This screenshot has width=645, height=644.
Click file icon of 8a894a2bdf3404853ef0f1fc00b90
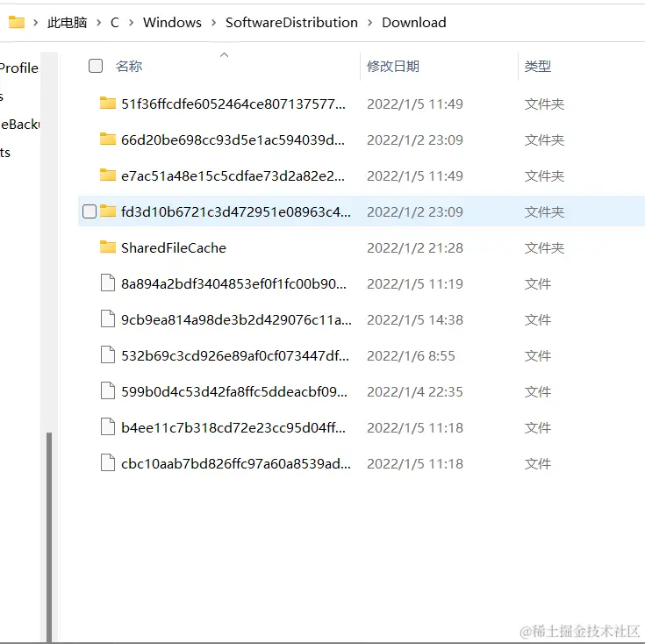pyautogui.click(x=108, y=283)
